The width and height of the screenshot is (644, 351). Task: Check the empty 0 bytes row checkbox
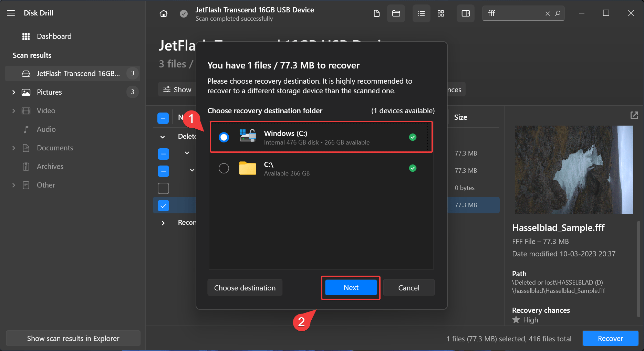point(163,188)
